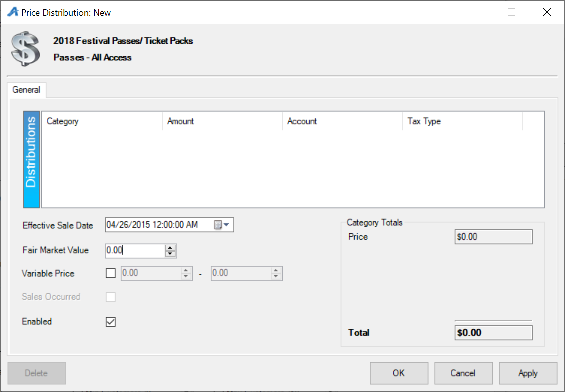Click the 'Effective Sale Date' label
The image size is (565, 392).
58,225
